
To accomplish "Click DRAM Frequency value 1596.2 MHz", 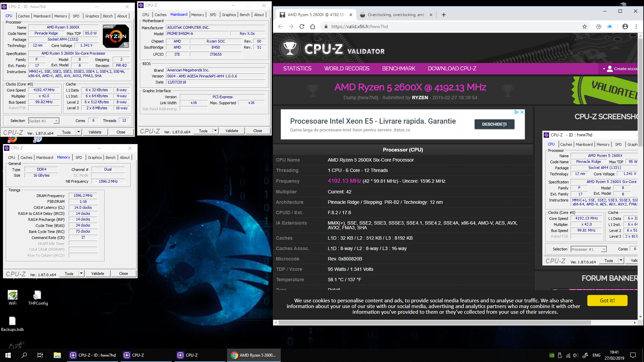I will point(83,196).
